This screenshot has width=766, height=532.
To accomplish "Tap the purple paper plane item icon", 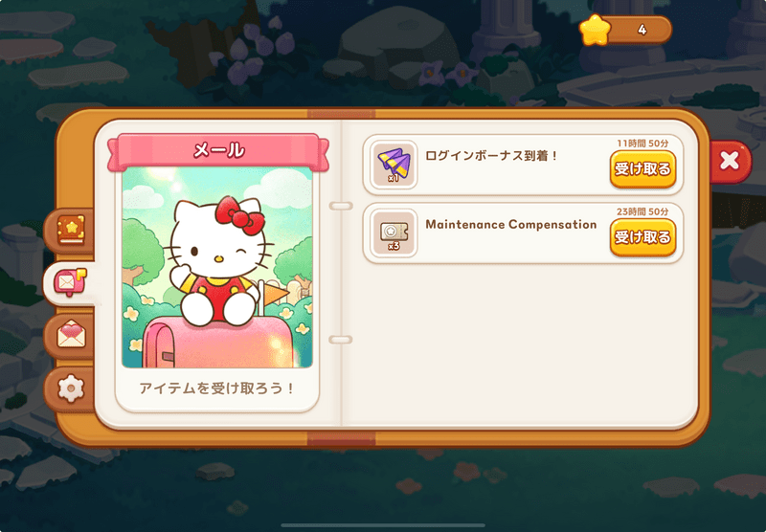I will click(x=394, y=165).
